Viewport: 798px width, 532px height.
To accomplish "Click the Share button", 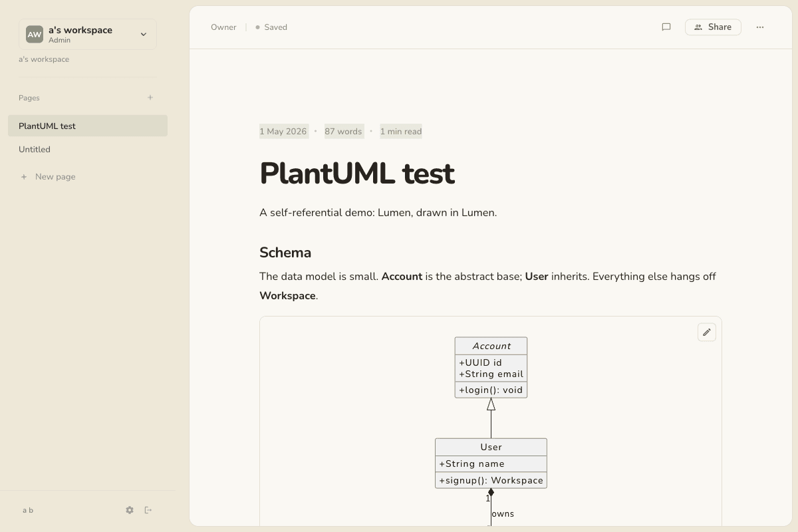I will [713, 27].
